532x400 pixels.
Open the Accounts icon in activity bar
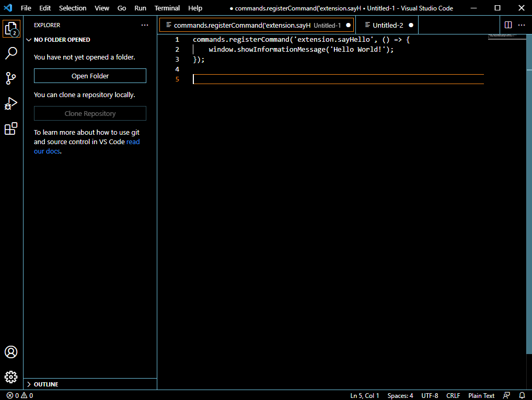pyautogui.click(x=11, y=352)
